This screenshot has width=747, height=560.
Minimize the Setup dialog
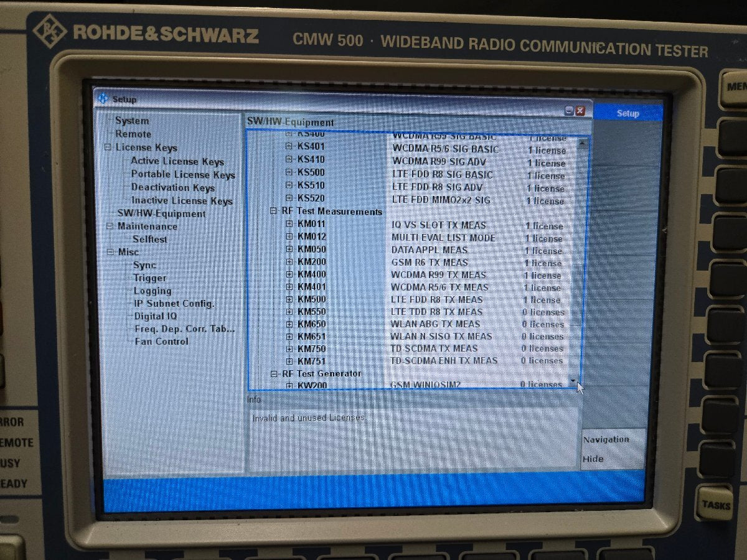click(x=569, y=110)
